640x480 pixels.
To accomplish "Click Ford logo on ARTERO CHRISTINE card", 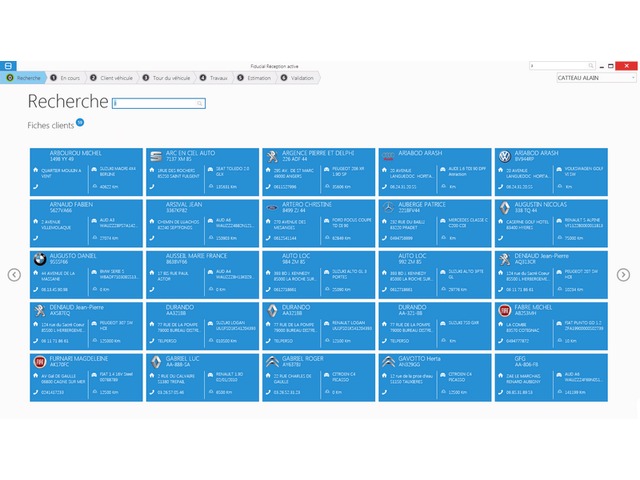I will coord(272,208).
